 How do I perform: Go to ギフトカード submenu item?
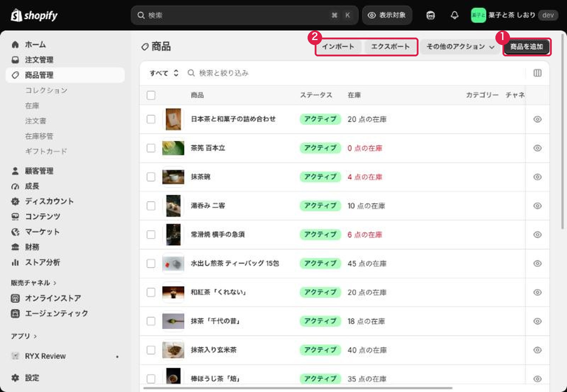(x=46, y=151)
